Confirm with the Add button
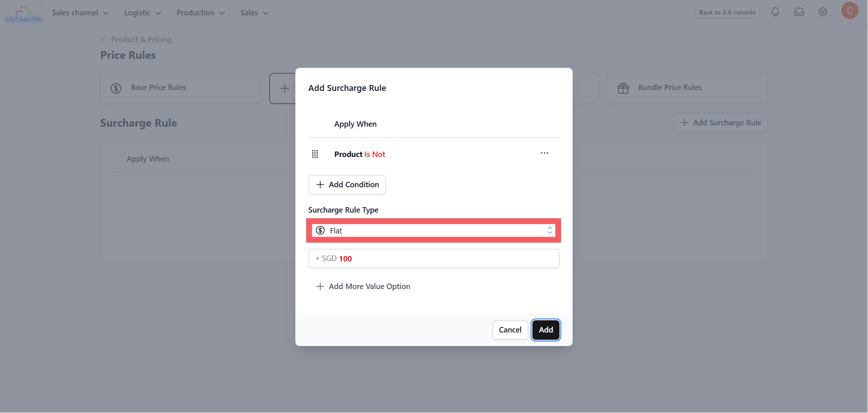 [x=546, y=330]
